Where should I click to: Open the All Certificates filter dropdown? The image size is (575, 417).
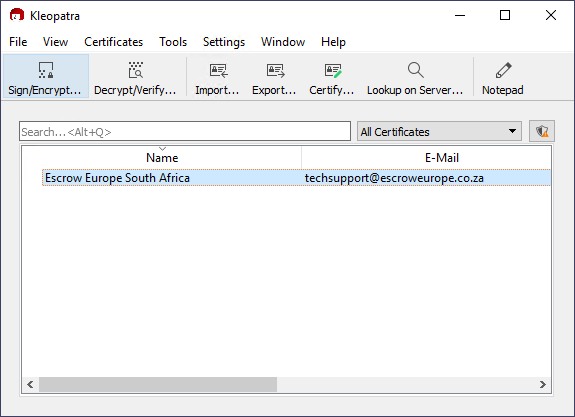click(439, 131)
